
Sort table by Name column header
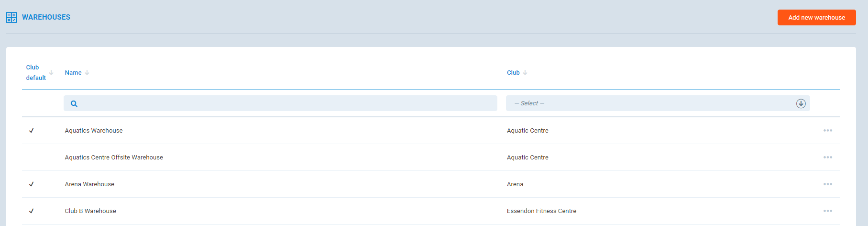(73, 73)
